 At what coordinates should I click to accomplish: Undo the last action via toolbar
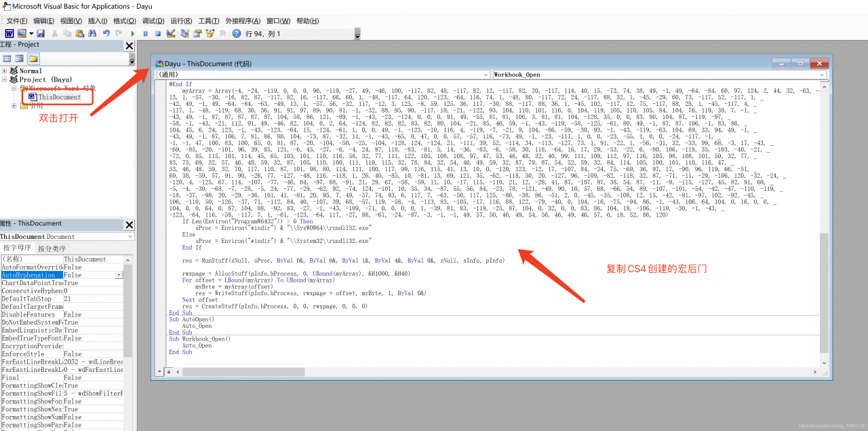tap(106, 33)
